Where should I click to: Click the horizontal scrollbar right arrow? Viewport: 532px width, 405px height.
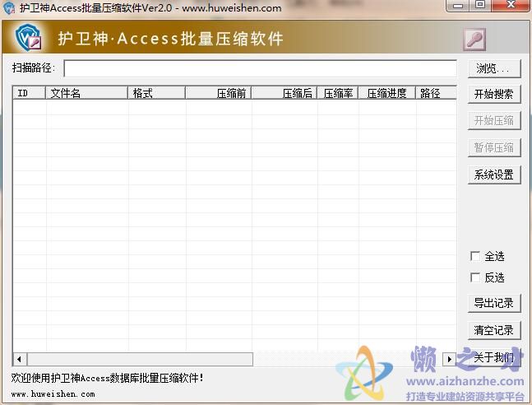click(x=450, y=359)
